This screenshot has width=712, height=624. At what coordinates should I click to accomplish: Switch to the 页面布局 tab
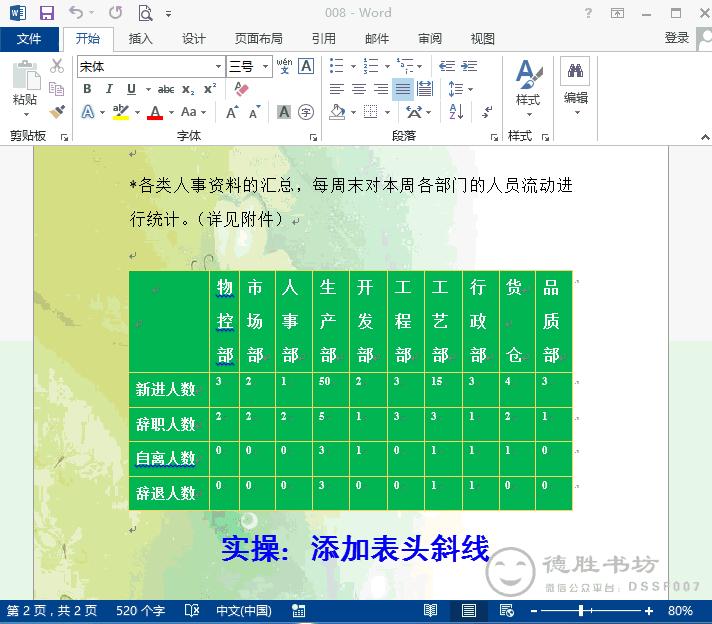(258, 39)
